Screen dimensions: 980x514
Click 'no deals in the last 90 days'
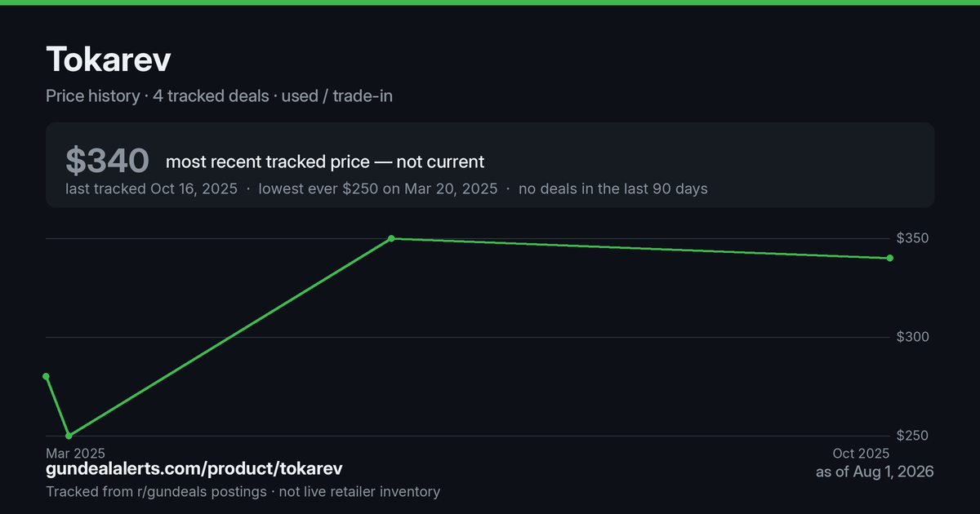click(x=613, y=188)
